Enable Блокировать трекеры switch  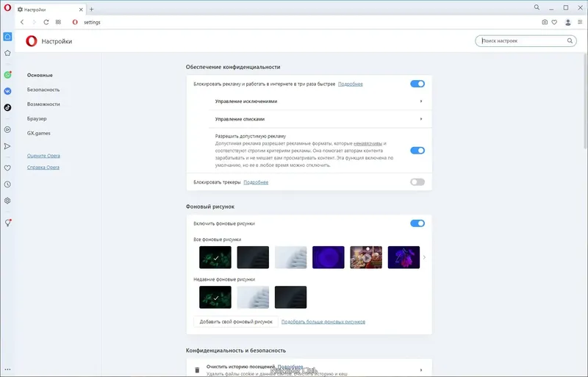click(417, 182)
